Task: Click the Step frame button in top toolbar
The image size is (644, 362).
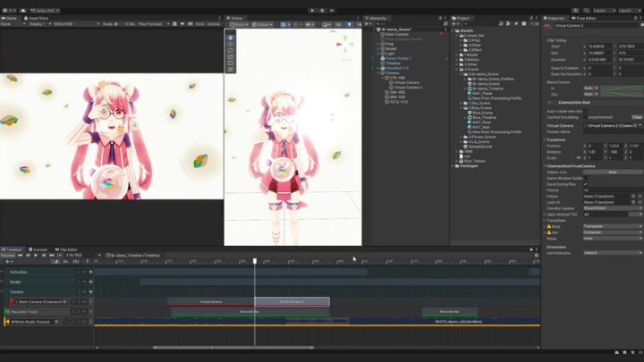Action: point(332,10)
